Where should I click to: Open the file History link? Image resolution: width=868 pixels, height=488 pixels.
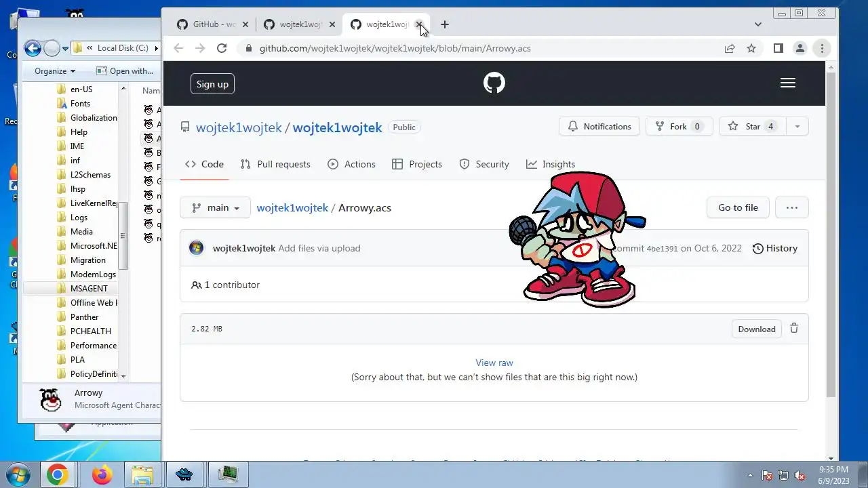click(x=775, y=248)
